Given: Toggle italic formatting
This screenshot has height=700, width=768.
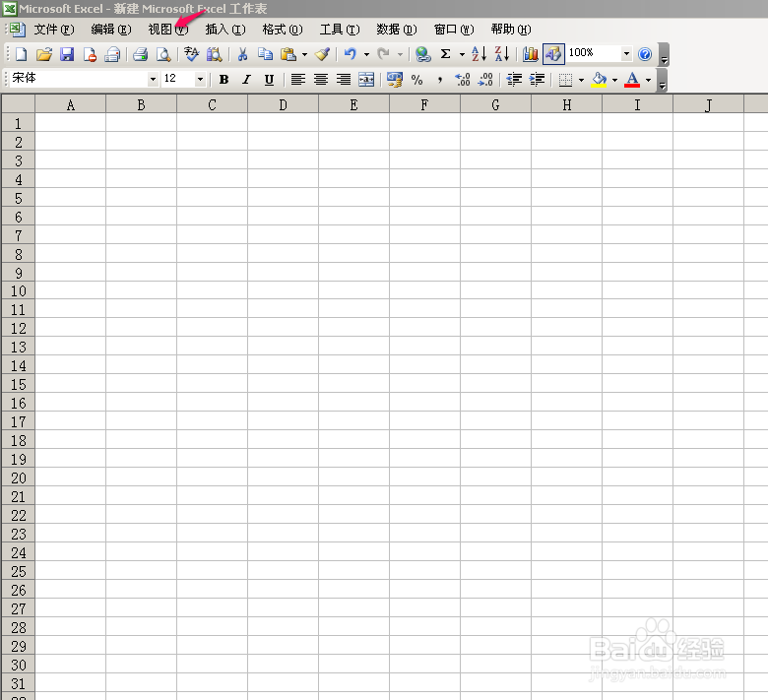Looking at the screenshot, I should (246, 80).
